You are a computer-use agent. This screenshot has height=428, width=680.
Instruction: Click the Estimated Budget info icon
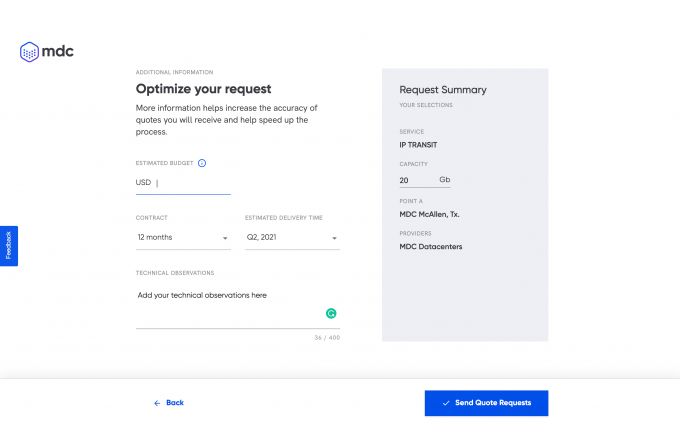tap(202, 163)
